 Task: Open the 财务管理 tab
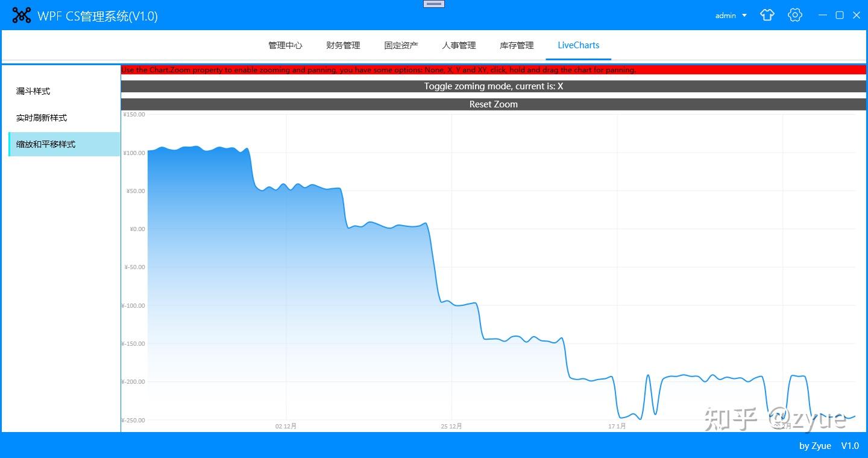click(x=342, y=45)
